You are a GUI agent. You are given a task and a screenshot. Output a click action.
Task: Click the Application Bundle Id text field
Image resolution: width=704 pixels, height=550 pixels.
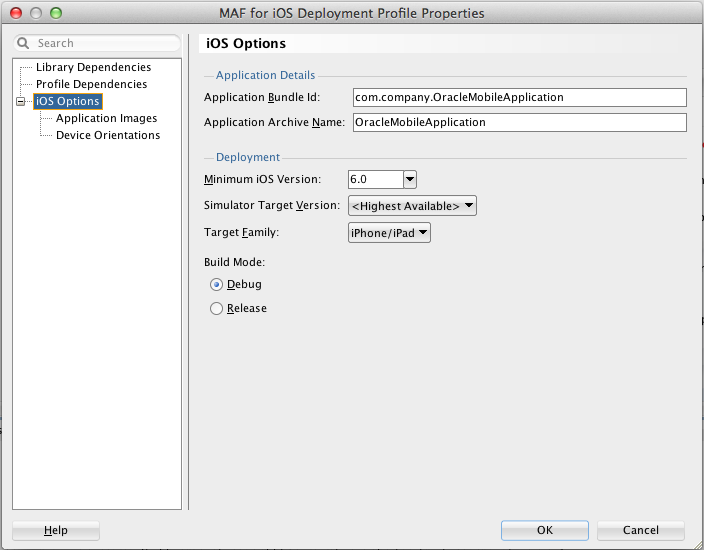pos(519,97)
